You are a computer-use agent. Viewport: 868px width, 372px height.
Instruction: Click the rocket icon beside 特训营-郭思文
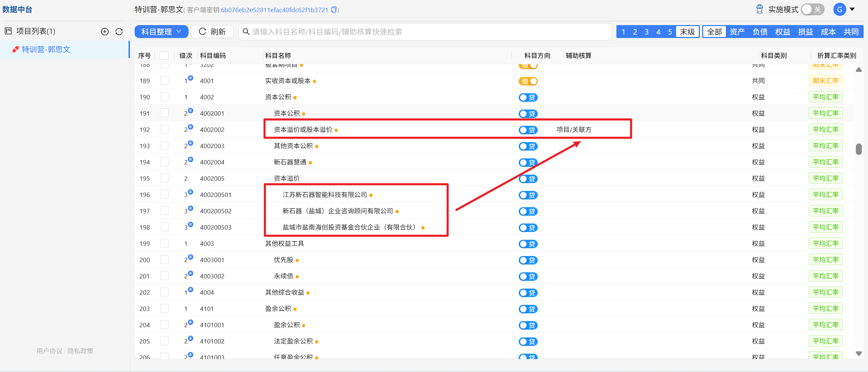click(15, 50)
